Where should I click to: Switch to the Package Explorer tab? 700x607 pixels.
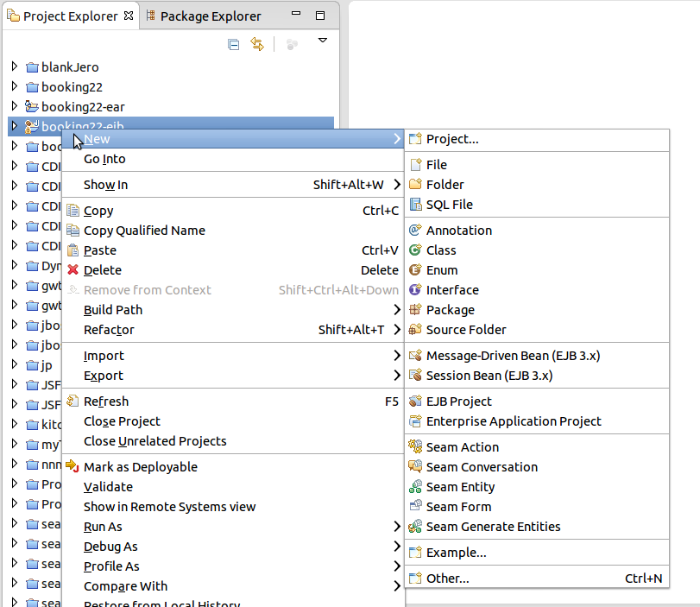[210, 16]
